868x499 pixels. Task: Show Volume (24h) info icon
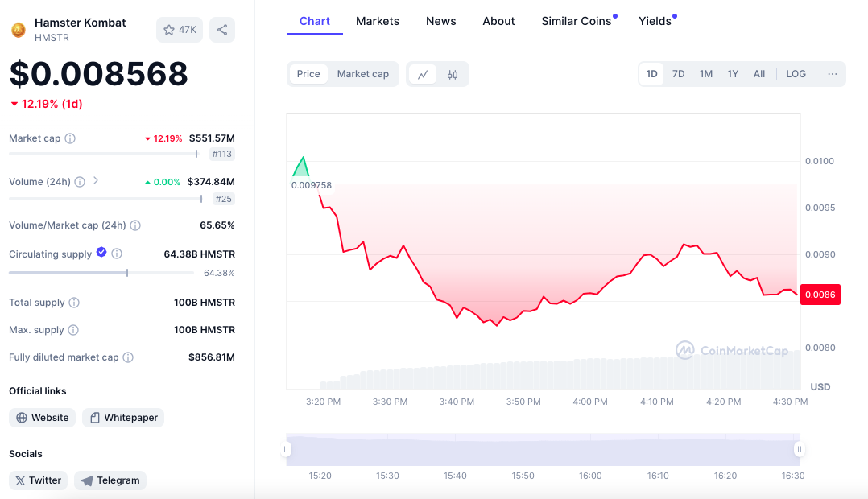(x=80, y=181)
